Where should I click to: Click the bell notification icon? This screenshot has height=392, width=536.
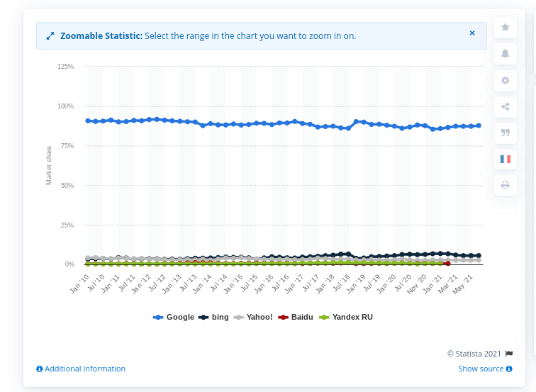[x=506, y=54]
